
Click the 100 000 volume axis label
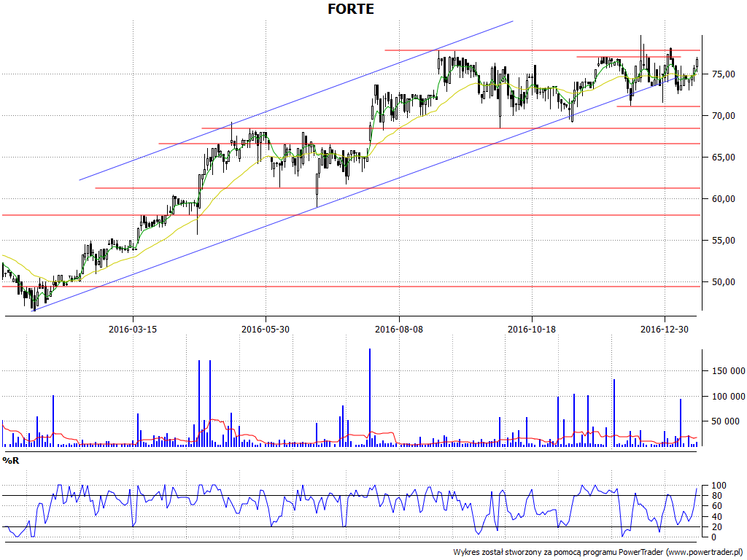tap(729, 396)
